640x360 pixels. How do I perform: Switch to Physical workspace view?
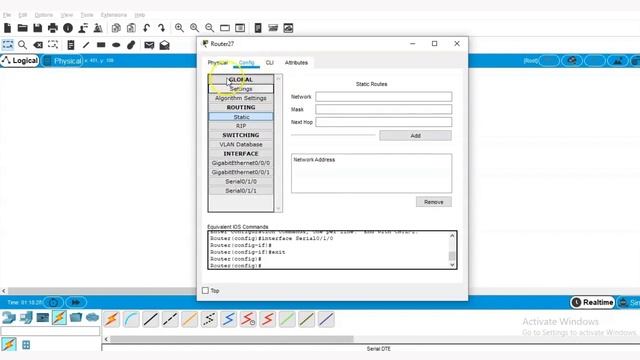tap(62, 61)
